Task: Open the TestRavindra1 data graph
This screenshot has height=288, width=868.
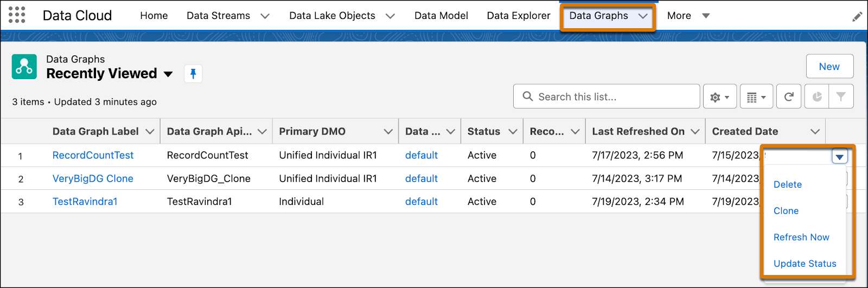Action: click(x=85, y=202)
